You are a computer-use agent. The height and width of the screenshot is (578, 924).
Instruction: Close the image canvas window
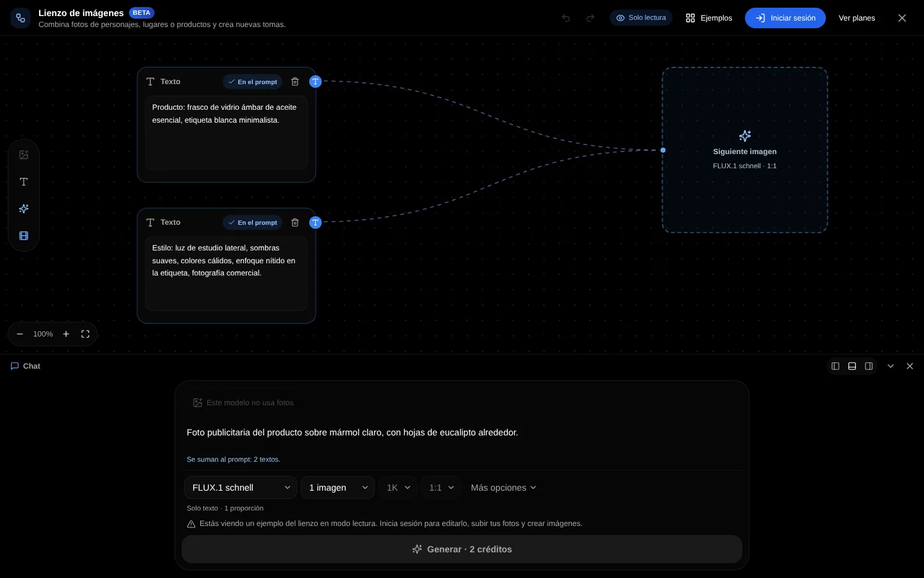902,18
